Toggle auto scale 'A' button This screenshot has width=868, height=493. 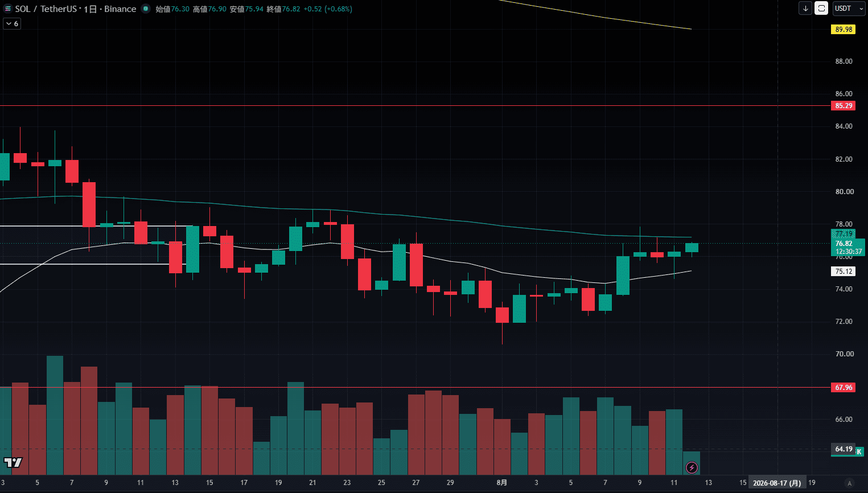[x=849, y=483]
